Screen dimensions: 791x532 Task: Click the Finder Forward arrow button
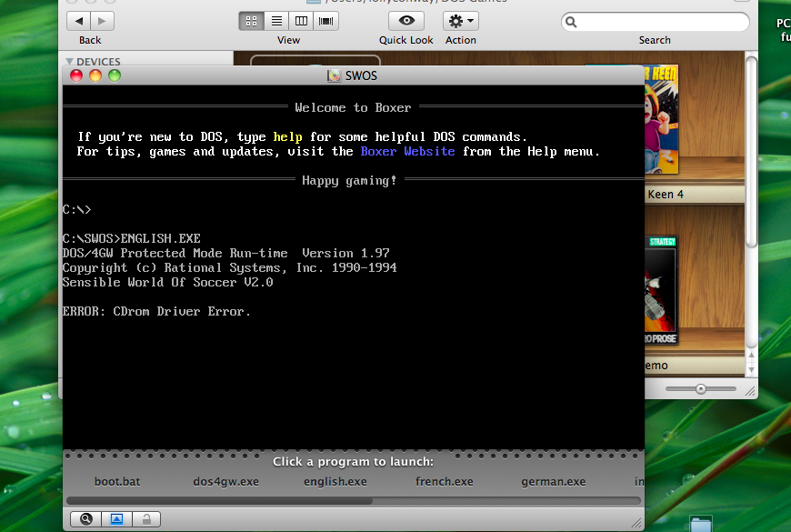click(x=103, y=20)
